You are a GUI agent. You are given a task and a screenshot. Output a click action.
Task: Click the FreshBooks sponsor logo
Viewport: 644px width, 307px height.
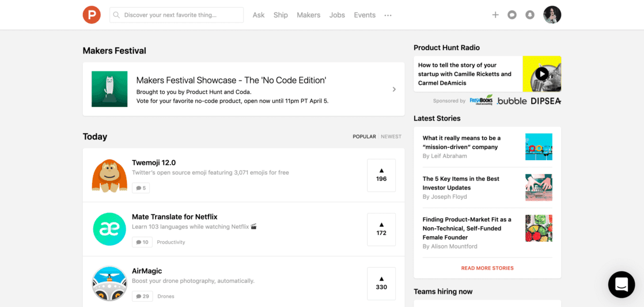coord(481,100)
